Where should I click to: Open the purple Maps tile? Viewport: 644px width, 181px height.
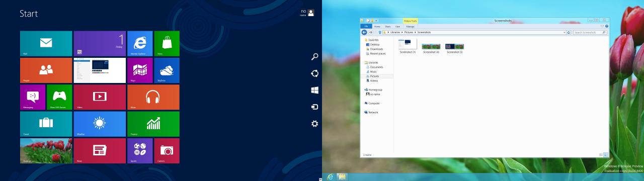(140, 70)
